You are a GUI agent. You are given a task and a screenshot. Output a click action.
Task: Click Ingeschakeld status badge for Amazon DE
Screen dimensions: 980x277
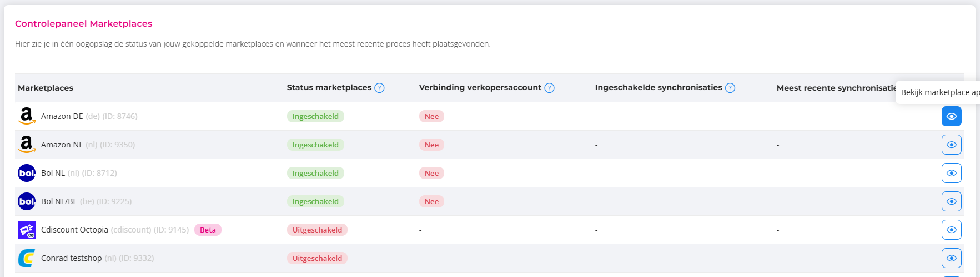coord(315,116)
